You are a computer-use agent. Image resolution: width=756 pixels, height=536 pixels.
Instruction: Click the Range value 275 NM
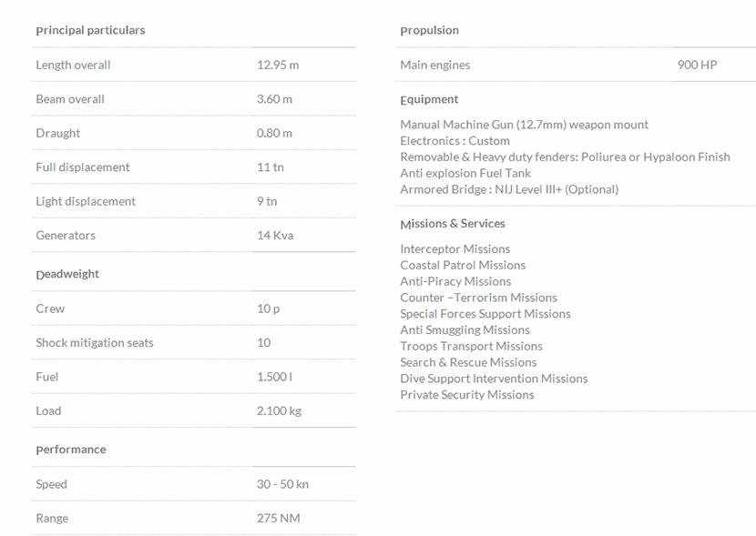278,519
